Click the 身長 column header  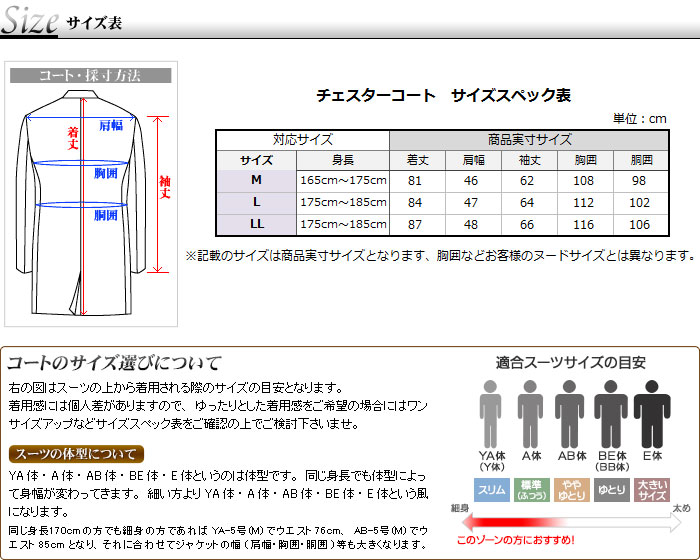tap(343, 160)
